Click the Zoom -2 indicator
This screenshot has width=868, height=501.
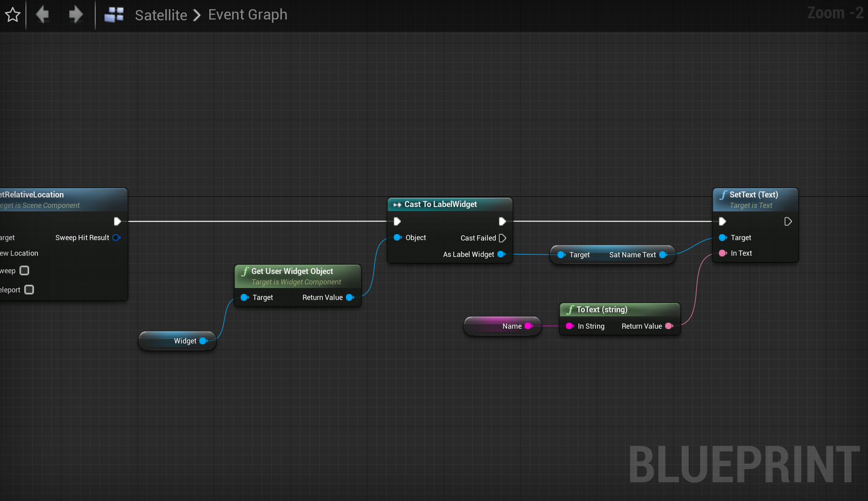click(835, 13)
